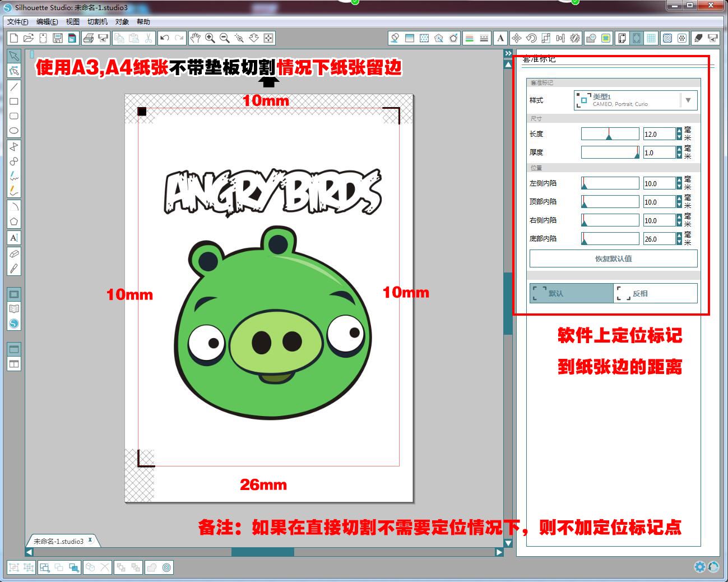The width and height of the screenshot is (728, 582).
Task: Click the Print icon in toolbar
Action: tap(88, 38)
